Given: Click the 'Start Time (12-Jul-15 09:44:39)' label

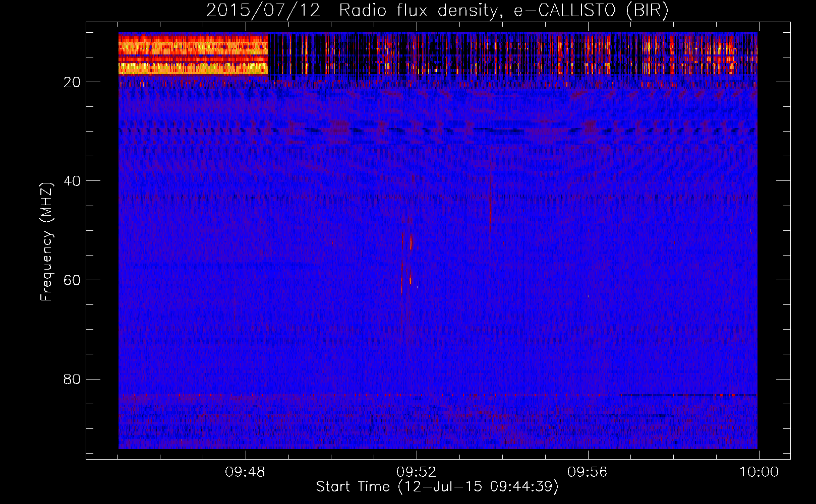Looking at the screenshot, I should (437, 487).
